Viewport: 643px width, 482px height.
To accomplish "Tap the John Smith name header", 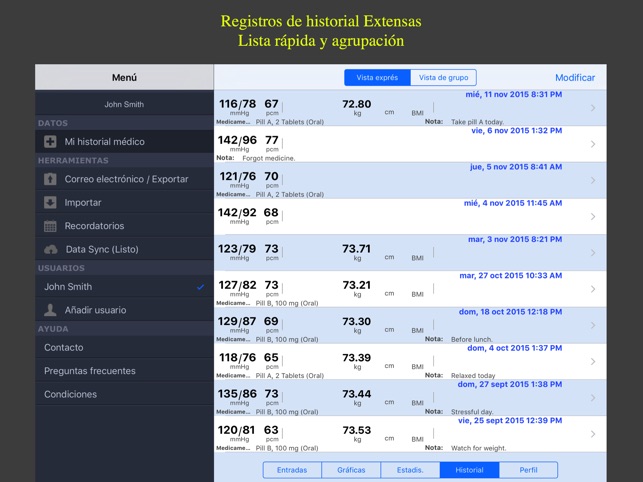I will click(124, 104).
